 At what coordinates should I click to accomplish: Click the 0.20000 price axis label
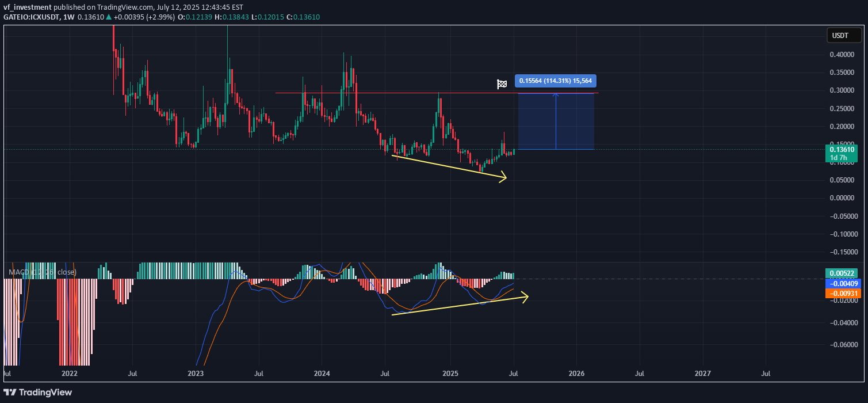pyautogui.click(x=843, y=127)
